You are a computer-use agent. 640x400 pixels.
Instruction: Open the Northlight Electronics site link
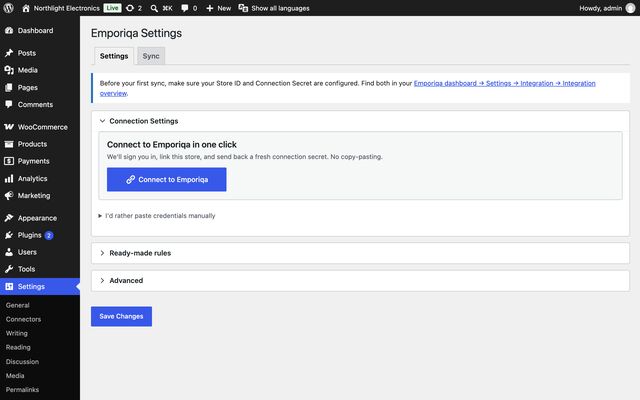click(67, 8)
